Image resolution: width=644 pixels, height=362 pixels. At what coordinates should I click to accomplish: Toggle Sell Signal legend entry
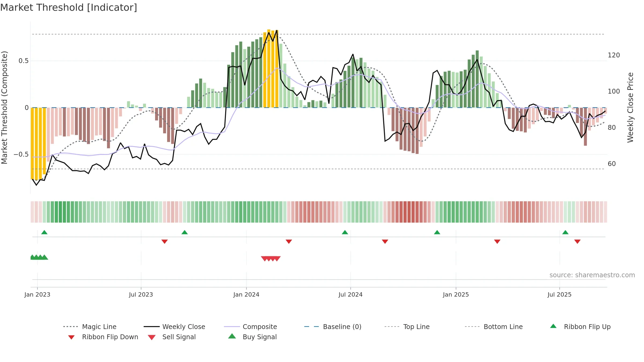point(172,337)
